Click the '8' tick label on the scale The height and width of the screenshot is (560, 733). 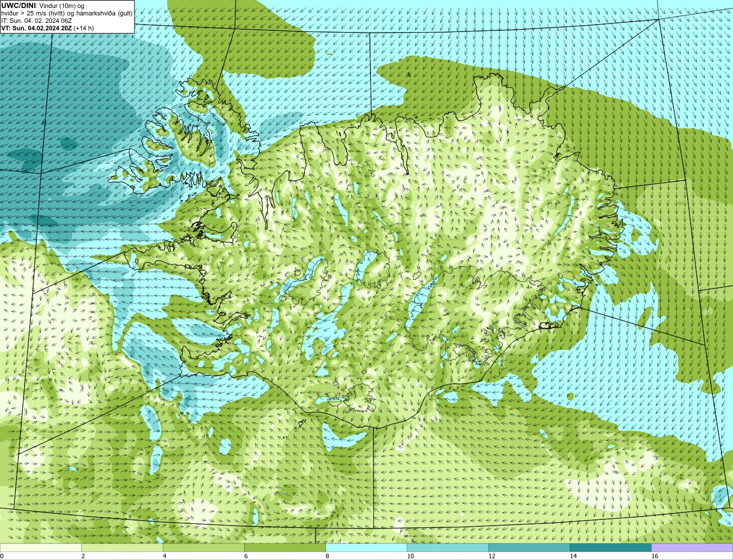point(328,556)
